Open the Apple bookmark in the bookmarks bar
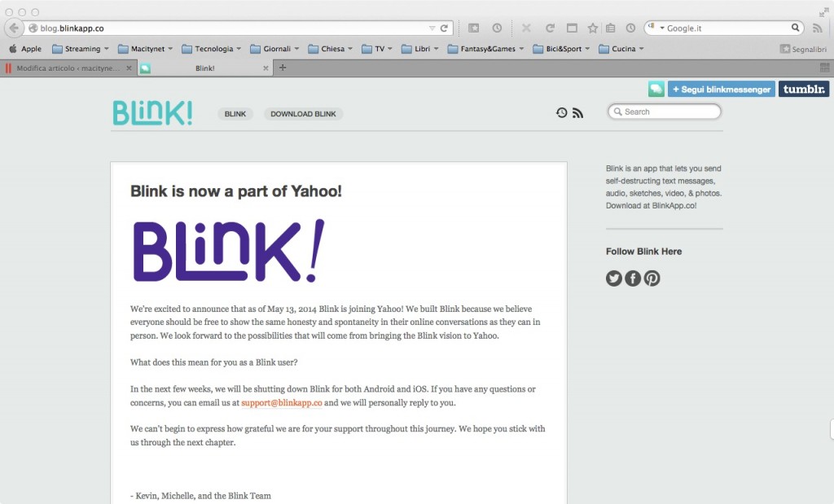The width and height of the screenshot is (834, 504). click(x=25, y=48)
